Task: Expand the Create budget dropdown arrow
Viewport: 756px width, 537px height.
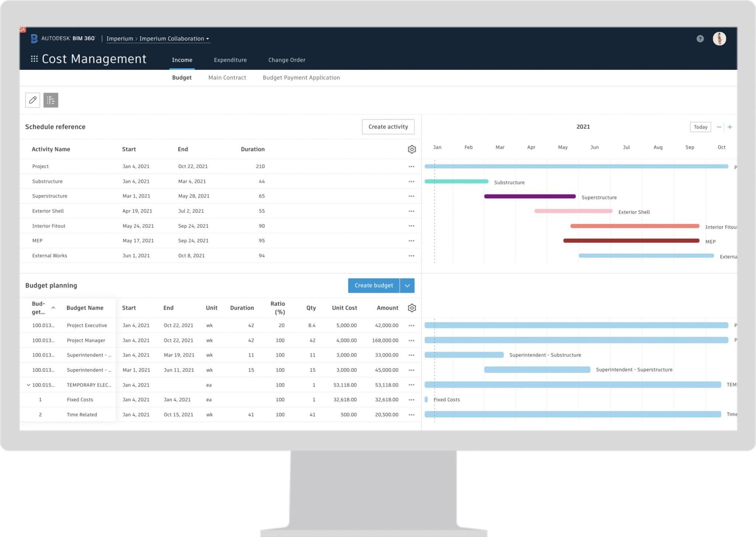Action: (x=407, y=285)
